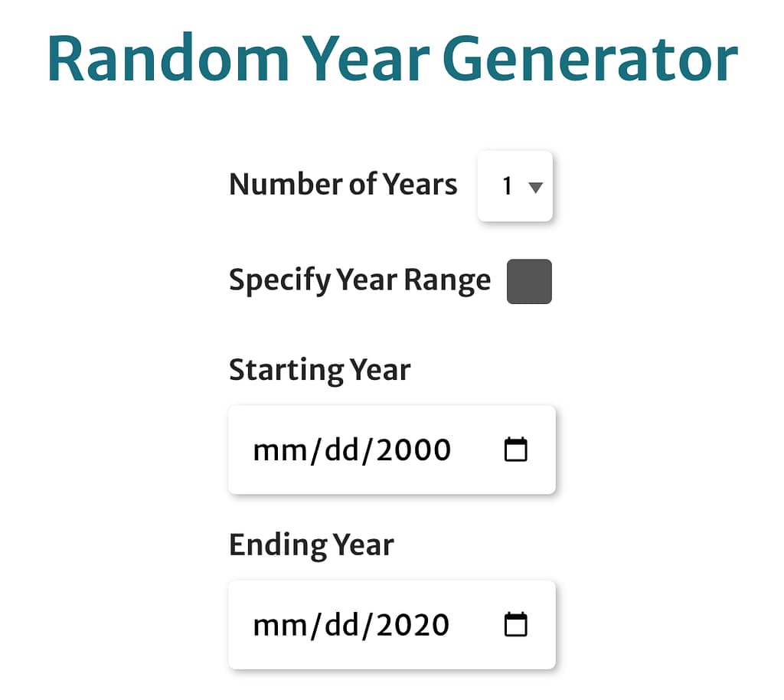Screen dimensions: 784x700
Task: Click the Starting Year label
Action: [x=319, y=370]
